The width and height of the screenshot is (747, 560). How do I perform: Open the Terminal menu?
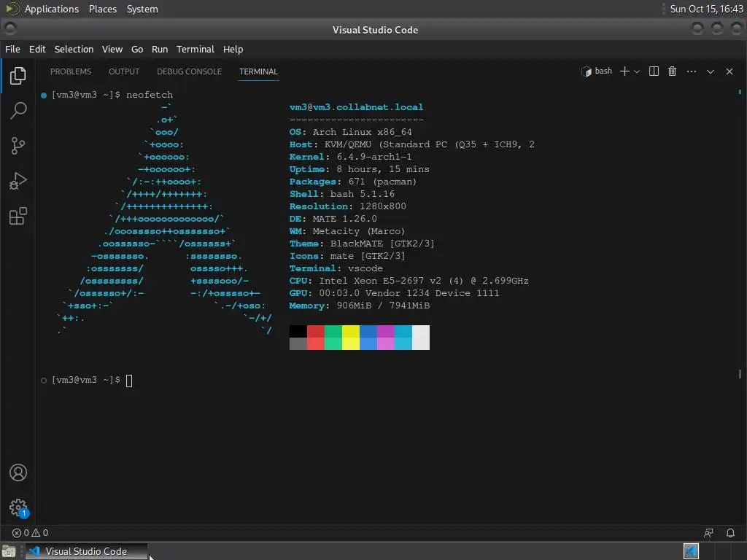(196, 49)
